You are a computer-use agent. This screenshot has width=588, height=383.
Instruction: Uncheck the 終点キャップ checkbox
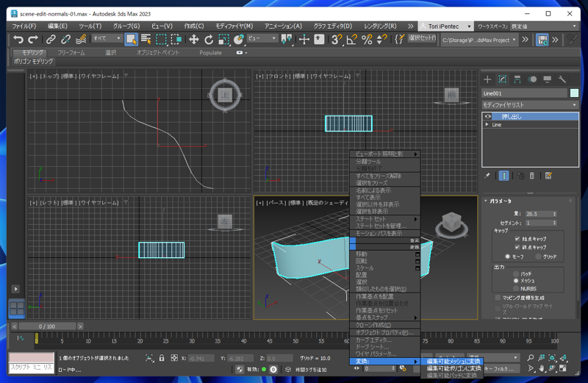click(517, 247)
